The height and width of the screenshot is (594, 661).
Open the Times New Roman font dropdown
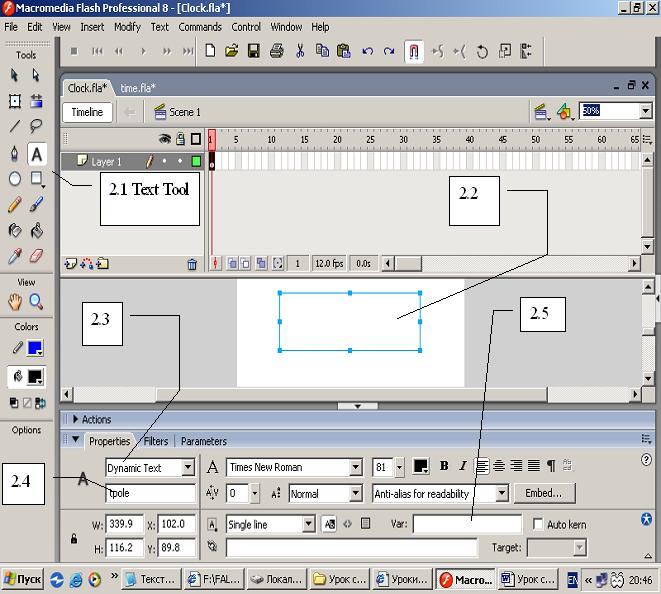355,467
